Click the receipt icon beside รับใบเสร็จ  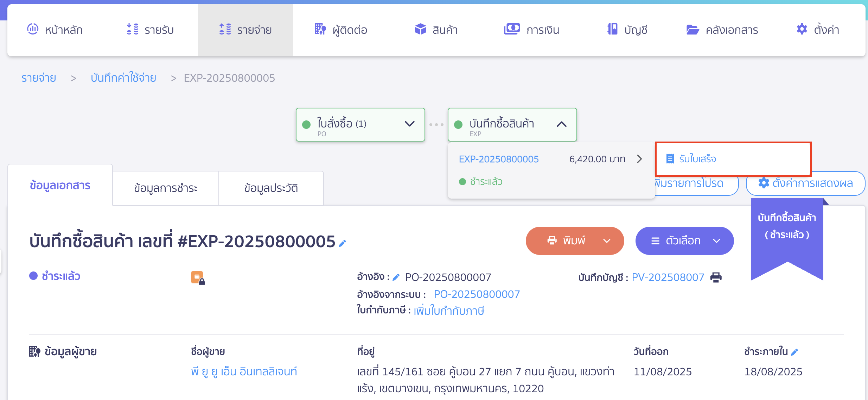pyautogui.click(x=670, y=159)
